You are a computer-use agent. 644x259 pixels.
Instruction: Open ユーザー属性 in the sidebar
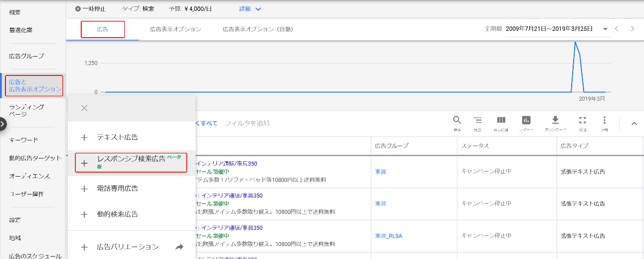(26, 194)
